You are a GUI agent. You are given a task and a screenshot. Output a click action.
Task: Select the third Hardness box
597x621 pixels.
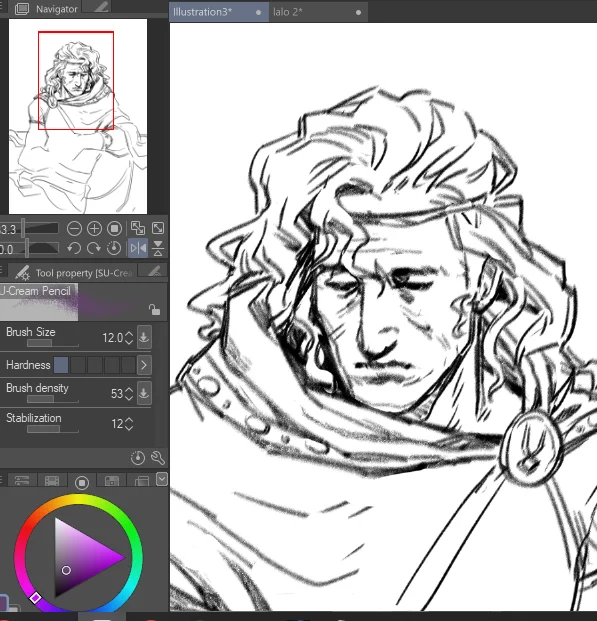tap(95, 365)
